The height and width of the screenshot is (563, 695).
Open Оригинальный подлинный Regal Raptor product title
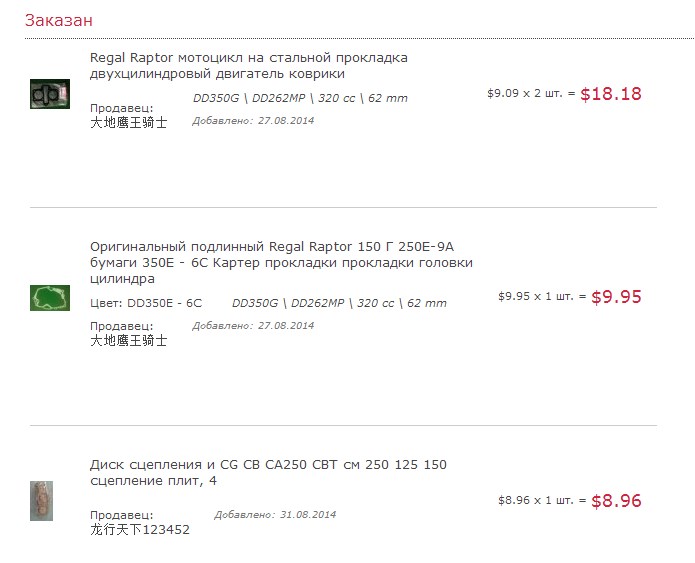click(x=281, y=262)
